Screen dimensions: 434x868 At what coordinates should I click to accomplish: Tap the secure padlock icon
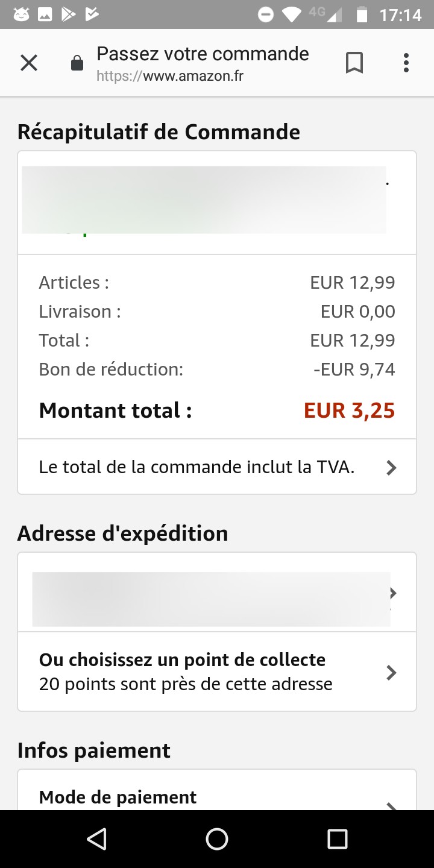click(77, 63)
